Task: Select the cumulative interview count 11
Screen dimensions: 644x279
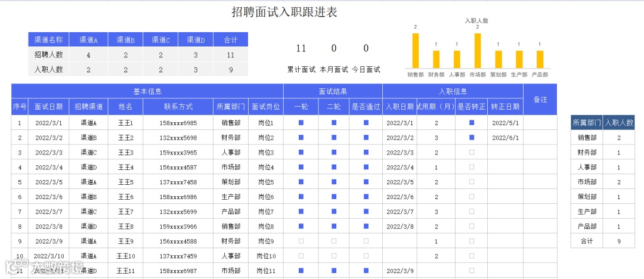Action: (x=301, y=48)
